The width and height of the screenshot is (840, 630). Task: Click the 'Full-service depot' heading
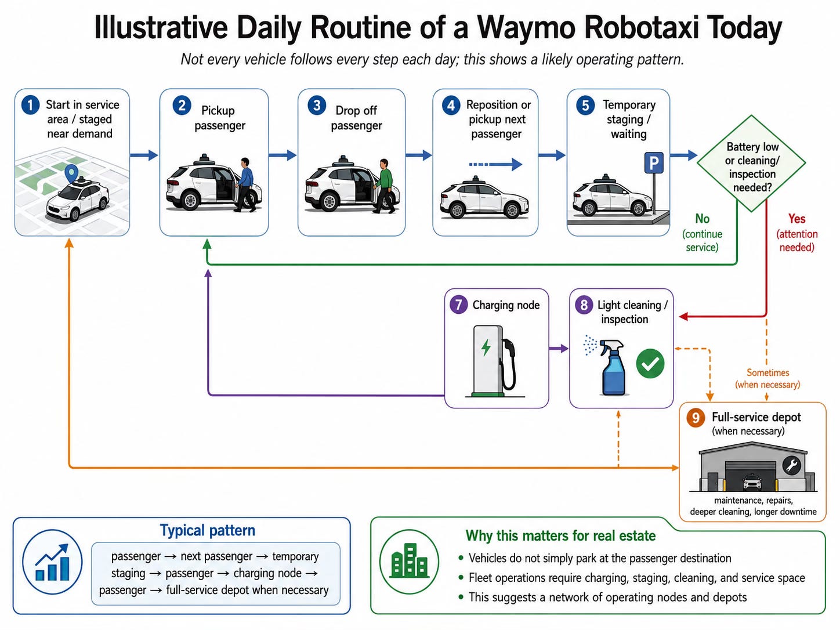click(756, 417)
